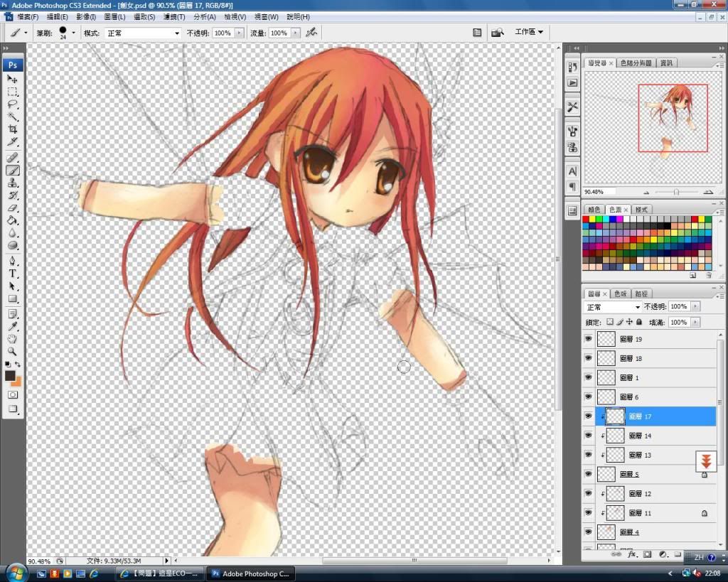Select the Slice tool
The height and width of the screenshot is (582, 728).
tap(13, 141)
